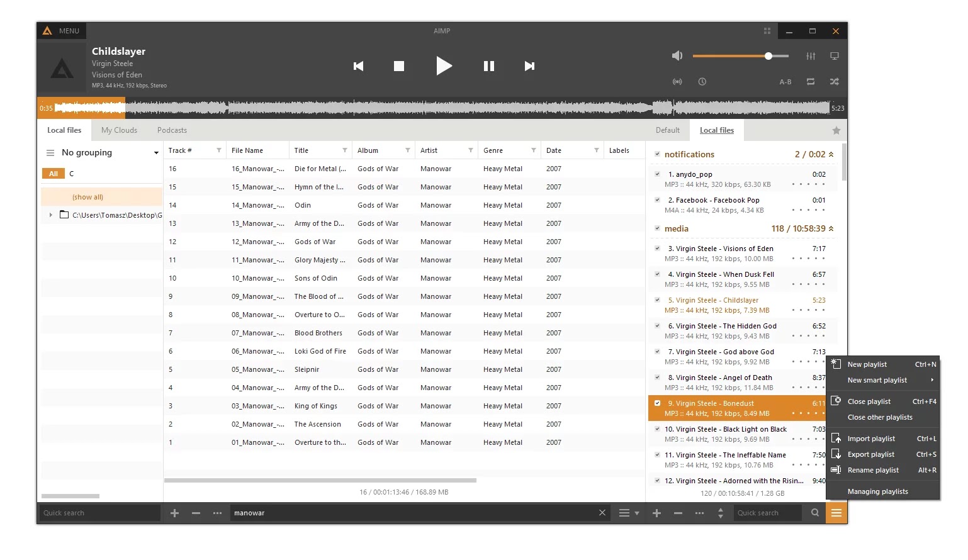Adjust the volume slider handle
Screen dimensions: 968x560
coord(768,56)
